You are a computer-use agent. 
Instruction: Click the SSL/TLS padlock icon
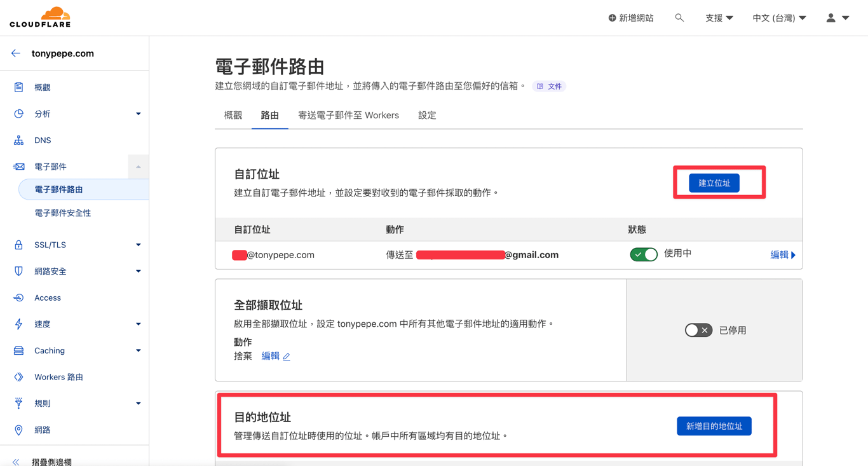pos(18,245)
